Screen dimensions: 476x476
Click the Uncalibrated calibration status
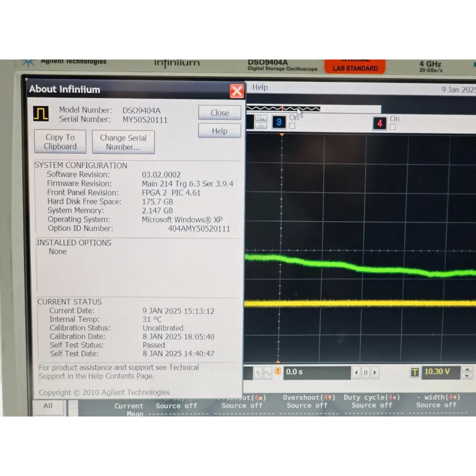[x=163, y=328]
